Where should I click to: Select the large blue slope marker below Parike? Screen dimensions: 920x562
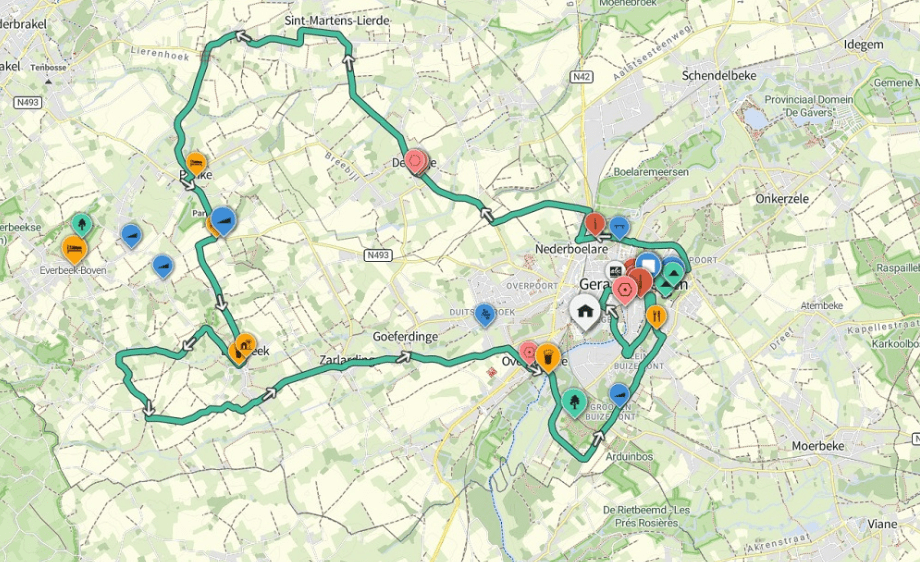[x=223, y=221]
